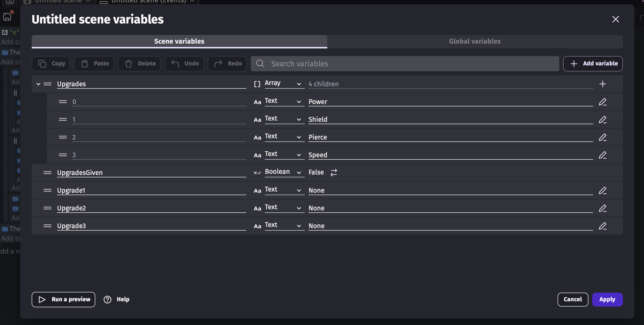Click the Add variable button
644x325 pixels.
tap(593, 64)
